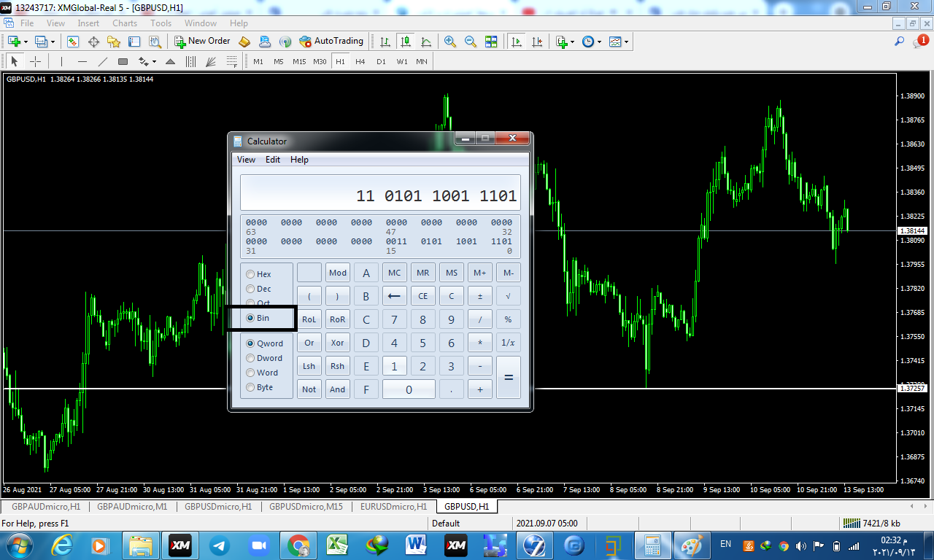Open the Signals broadcast icon
Viewport: 934px width, 560px height.
(285, 42)
